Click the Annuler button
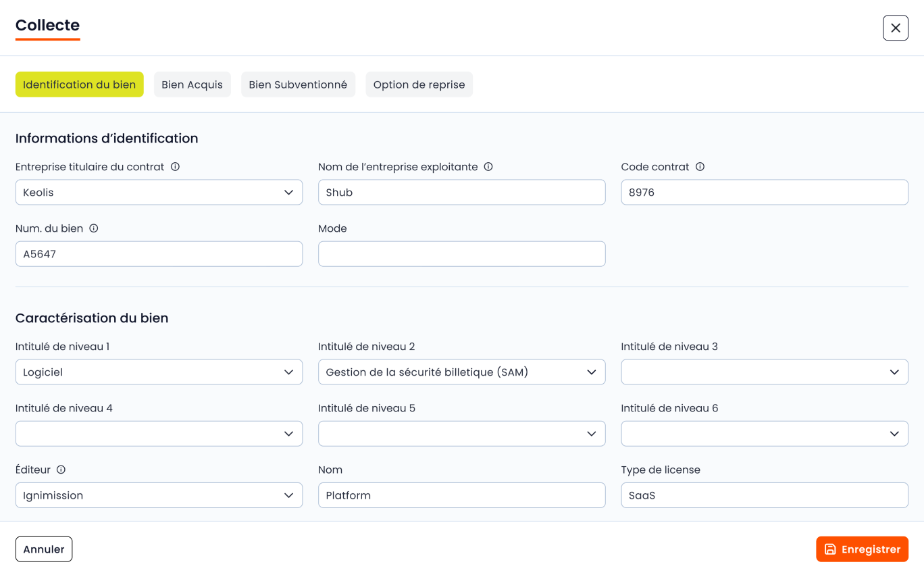The image size is (924, 577). [x=44, y=549]
